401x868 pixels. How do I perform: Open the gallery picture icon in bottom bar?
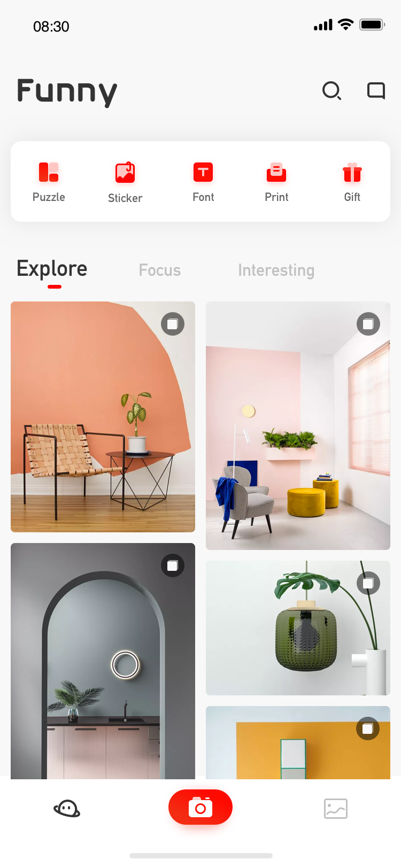[336, 809]
